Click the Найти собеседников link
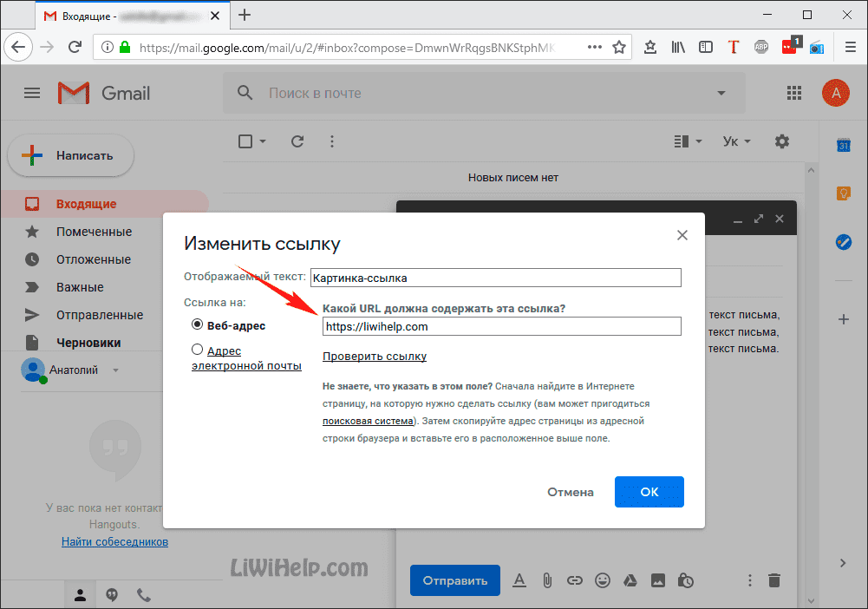This screenshot has width=868, height=609. pyautogui.click(x=114, y=541)
